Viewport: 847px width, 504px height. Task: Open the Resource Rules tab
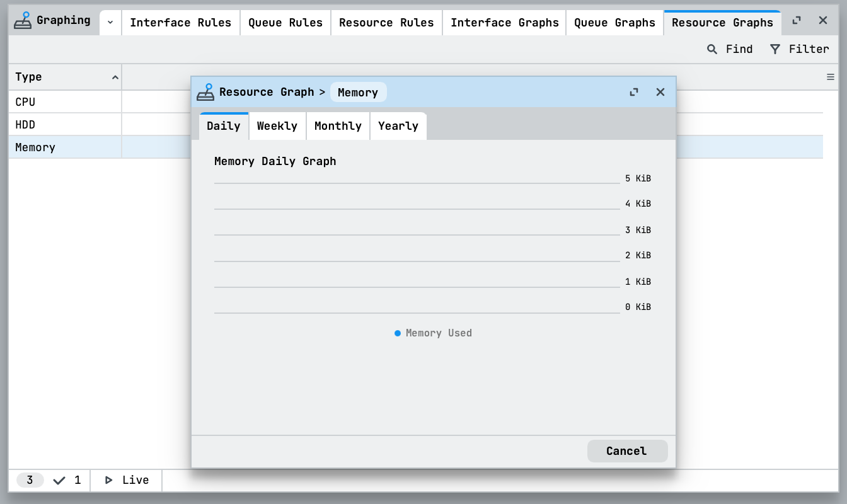386,23
